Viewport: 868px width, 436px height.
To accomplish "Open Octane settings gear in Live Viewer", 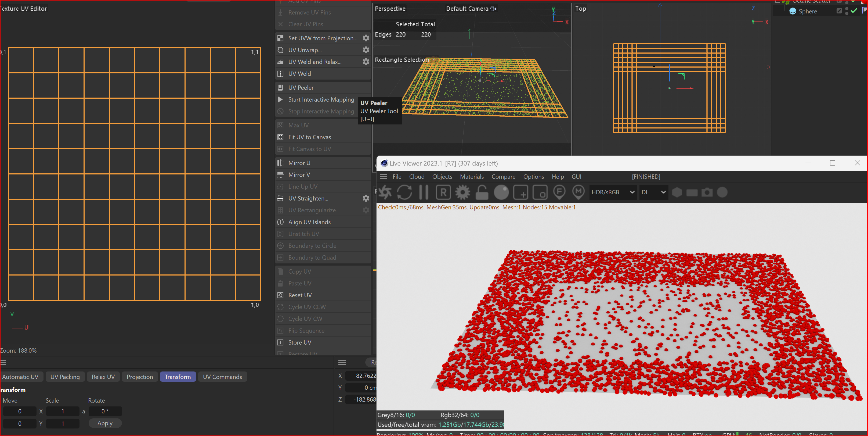I will pos(463,192).
